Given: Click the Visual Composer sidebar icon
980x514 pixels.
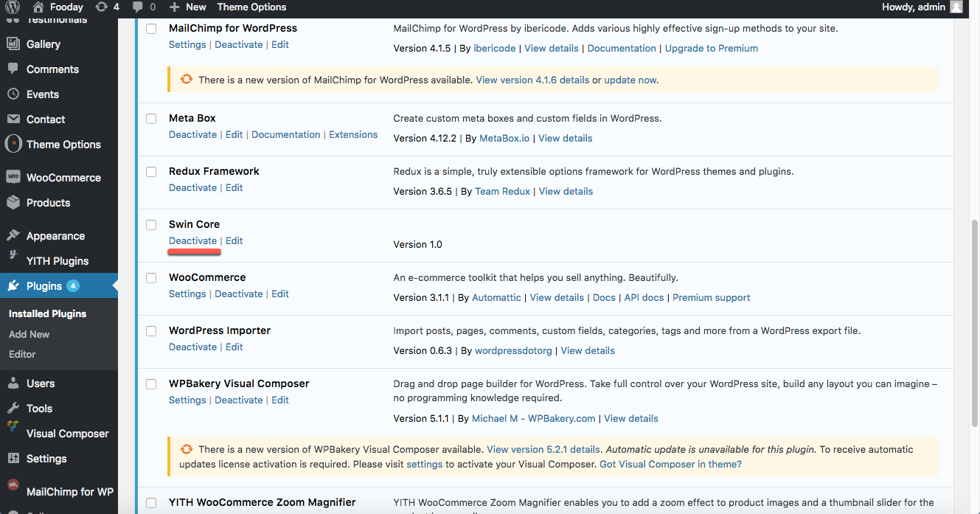Looking at the screenshot, I should (13, 427).
